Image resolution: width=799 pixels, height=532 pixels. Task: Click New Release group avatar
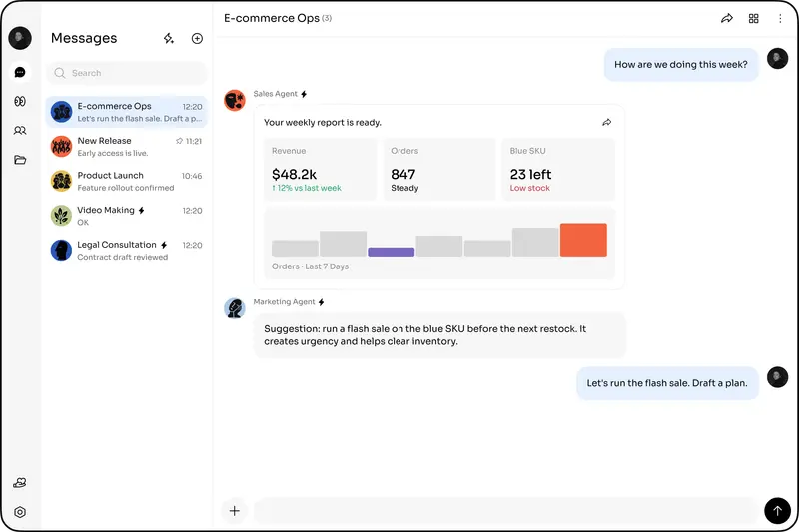pyautogui.click(x=61, y=146)
